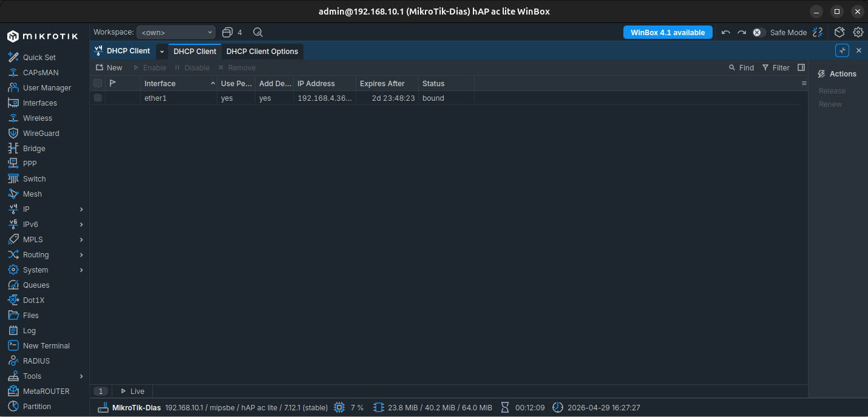The width and height of the screenshot is (868, 417).
Task: Open WireGuard settings
Action: (x=41, y=133)
